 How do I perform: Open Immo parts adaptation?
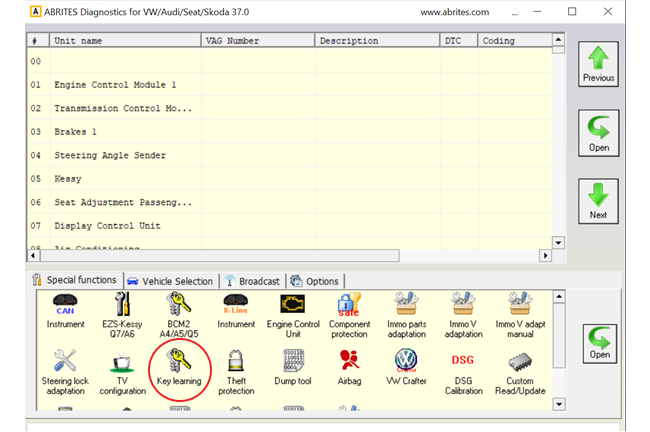coord(407,316)
